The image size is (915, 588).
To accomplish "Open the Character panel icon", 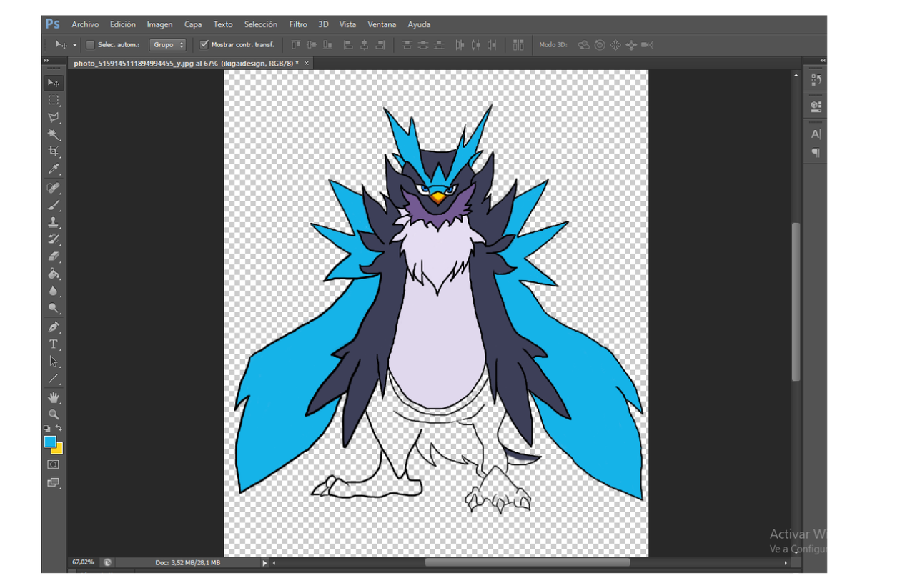I will pos(816,134).
